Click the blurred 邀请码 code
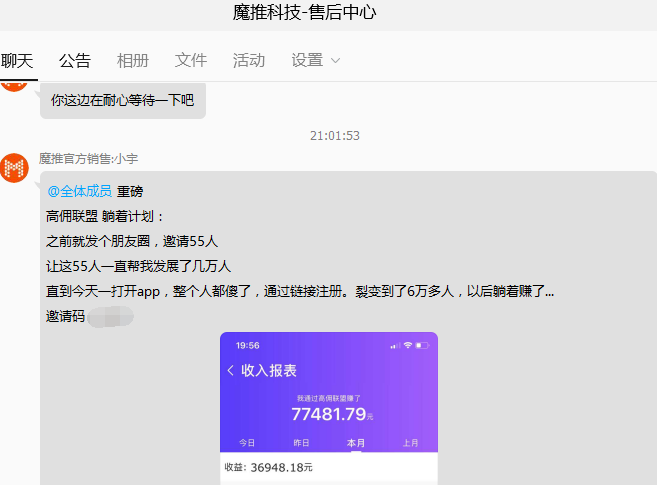The image size is (657, 485). tap(111, 316)
